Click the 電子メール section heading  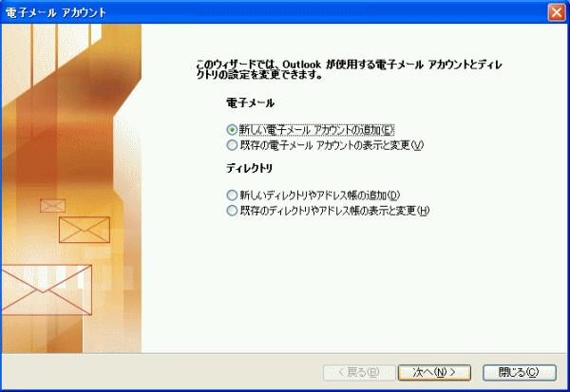250,103
